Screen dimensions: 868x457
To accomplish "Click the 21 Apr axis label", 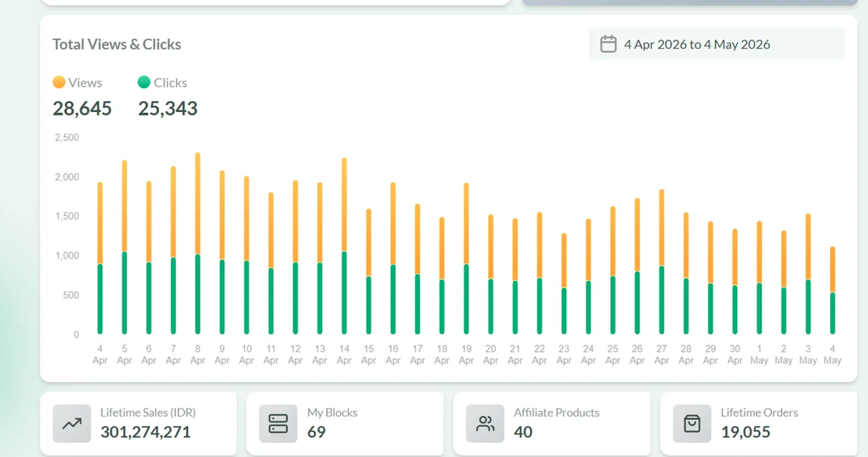I will pos(515,355).
